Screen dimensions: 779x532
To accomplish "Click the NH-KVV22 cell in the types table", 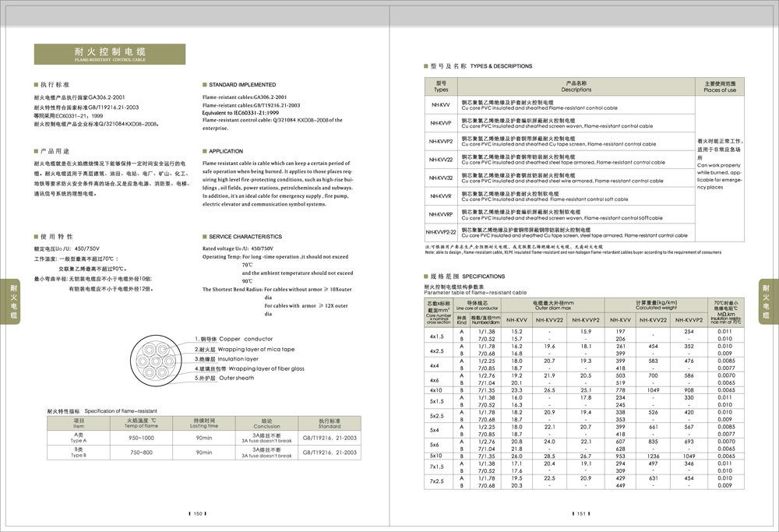I will [441, 160].
